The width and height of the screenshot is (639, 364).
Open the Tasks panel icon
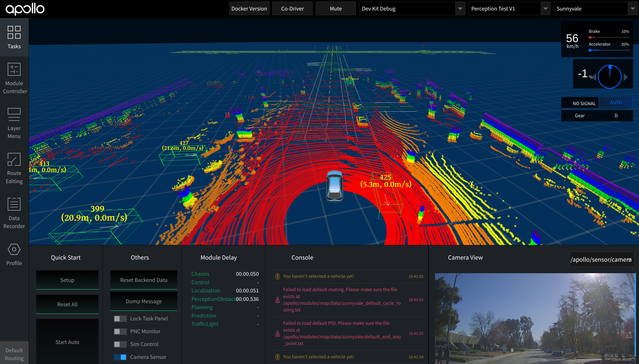point(14,33)
